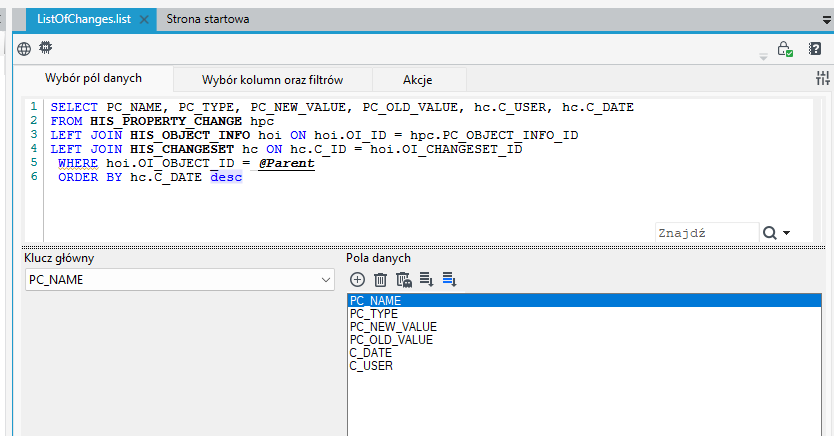
Task: Close the ListOfChanges.list tab
Action: [x=144, y=20]
